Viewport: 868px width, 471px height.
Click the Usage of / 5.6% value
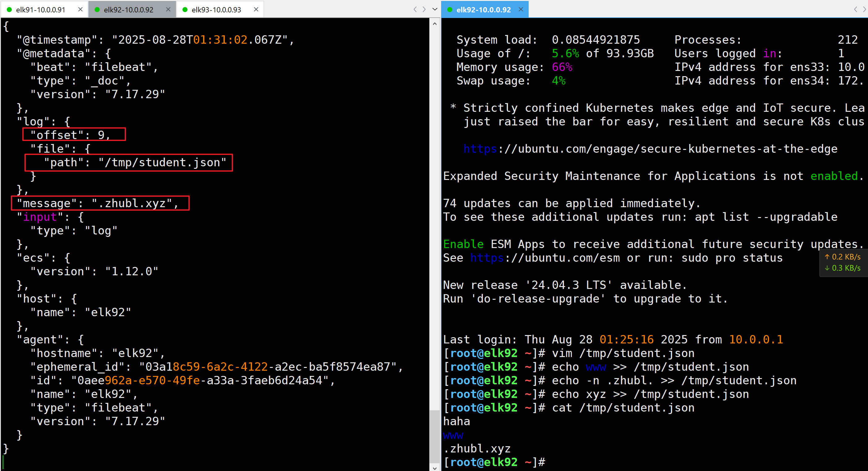pyautogui.click(x=565, y=53)
